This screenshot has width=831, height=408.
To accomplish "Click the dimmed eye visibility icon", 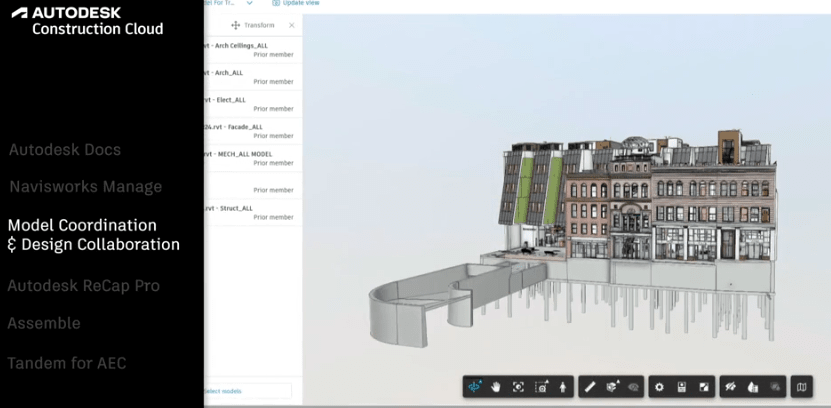I will (633, 387).
